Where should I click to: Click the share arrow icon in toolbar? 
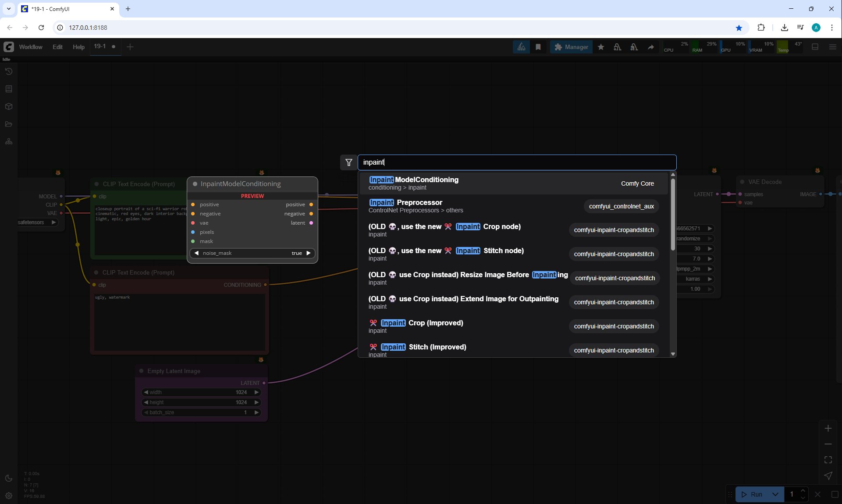click(651, 47)
